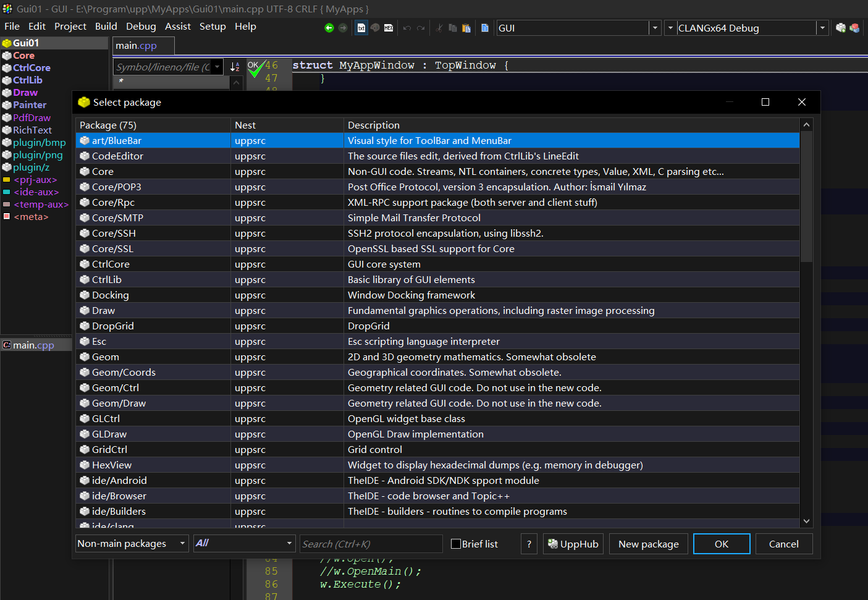This screenshot has height=600, width=868.
Task: Open UppHub from the dialog
Action: tap(573, 544)
